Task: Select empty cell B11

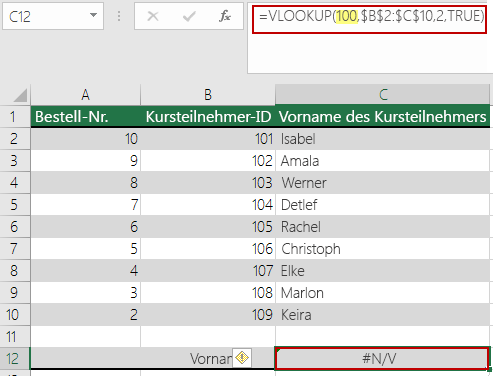Action: [x=208, y=337]
